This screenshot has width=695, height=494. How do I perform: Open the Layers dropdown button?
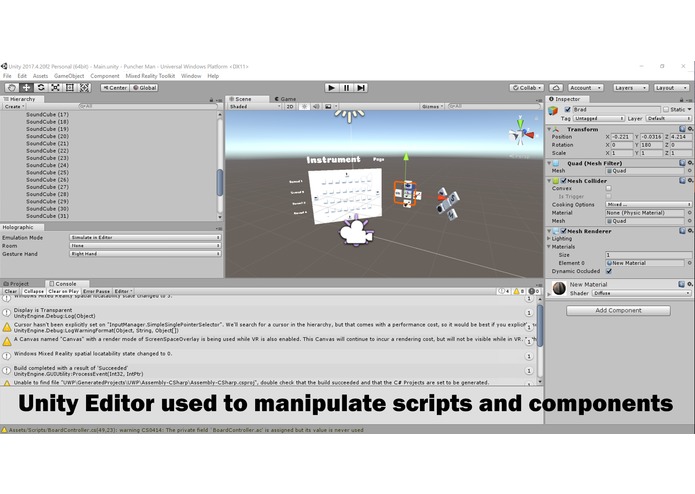tap(630, 88)
